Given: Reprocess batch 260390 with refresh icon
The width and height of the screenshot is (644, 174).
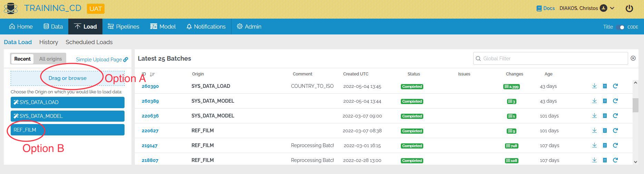Looking at the screenshot, I should (615, 86).
